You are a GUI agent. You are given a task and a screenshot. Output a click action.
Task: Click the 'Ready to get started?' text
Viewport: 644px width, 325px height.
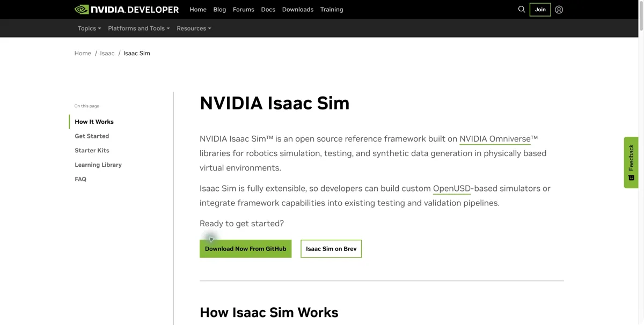241,224
